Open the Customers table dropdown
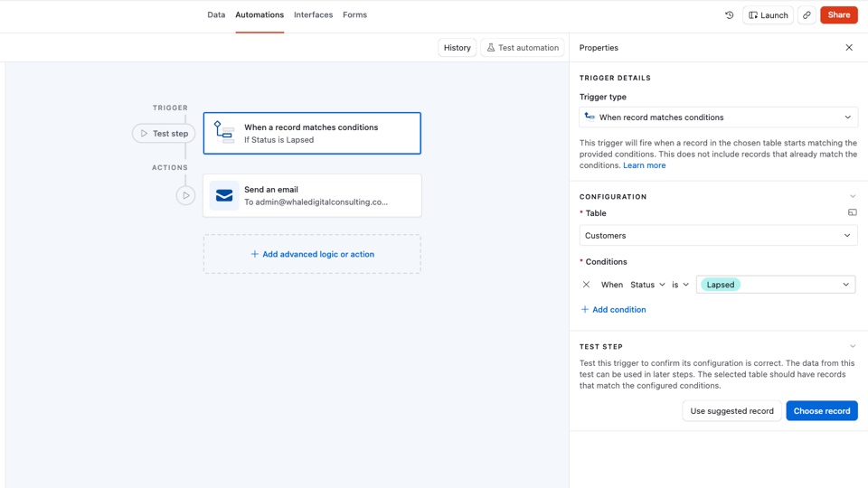Image resolution: width=868 pixels, height=488 pixels. pos(719,236)
